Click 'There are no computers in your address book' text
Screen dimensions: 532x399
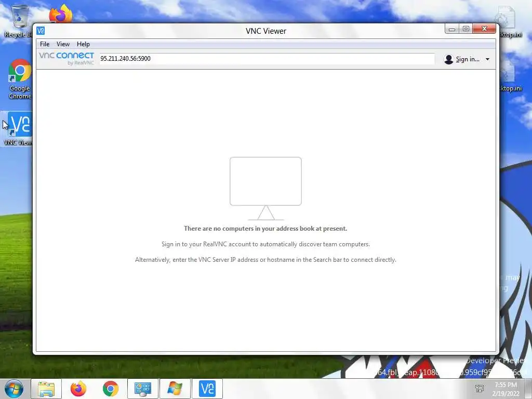point(265,229)
